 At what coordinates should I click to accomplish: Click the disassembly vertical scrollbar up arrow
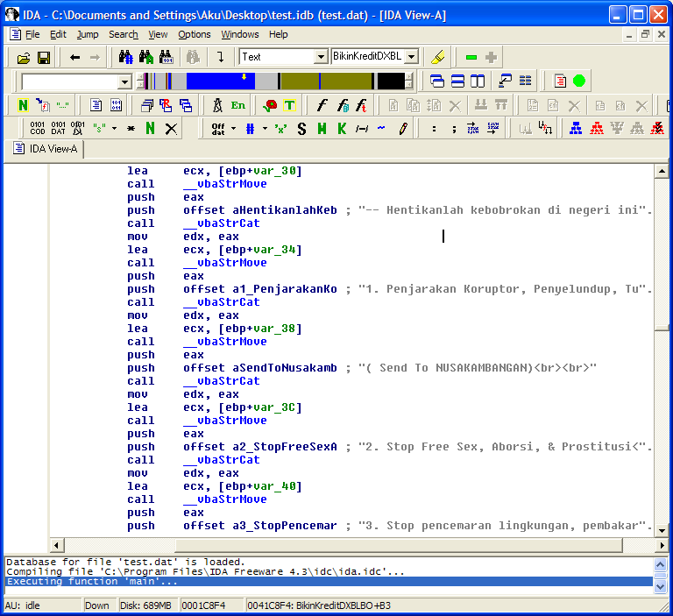(x=662, y=172)
